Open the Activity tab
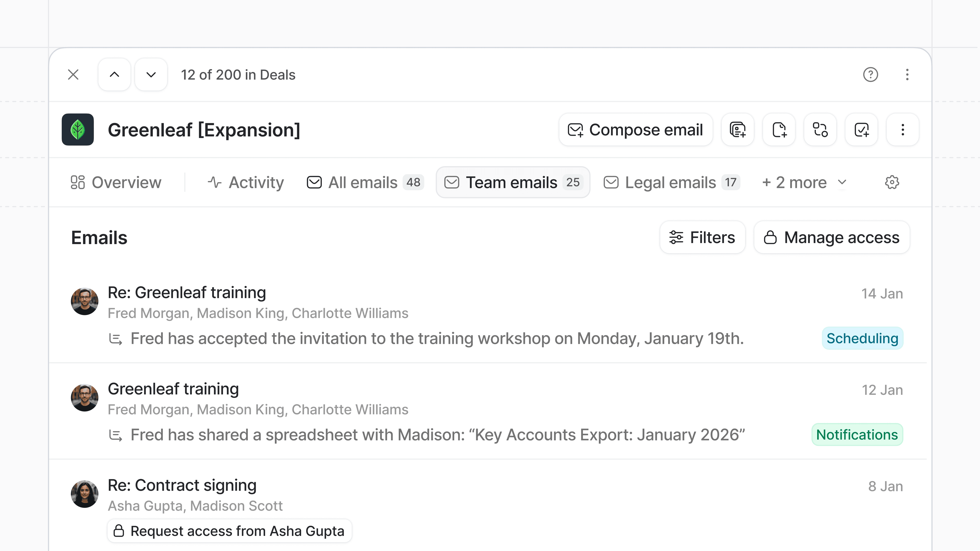This screenshot has width=980, height=551. [x=246, y=183]
